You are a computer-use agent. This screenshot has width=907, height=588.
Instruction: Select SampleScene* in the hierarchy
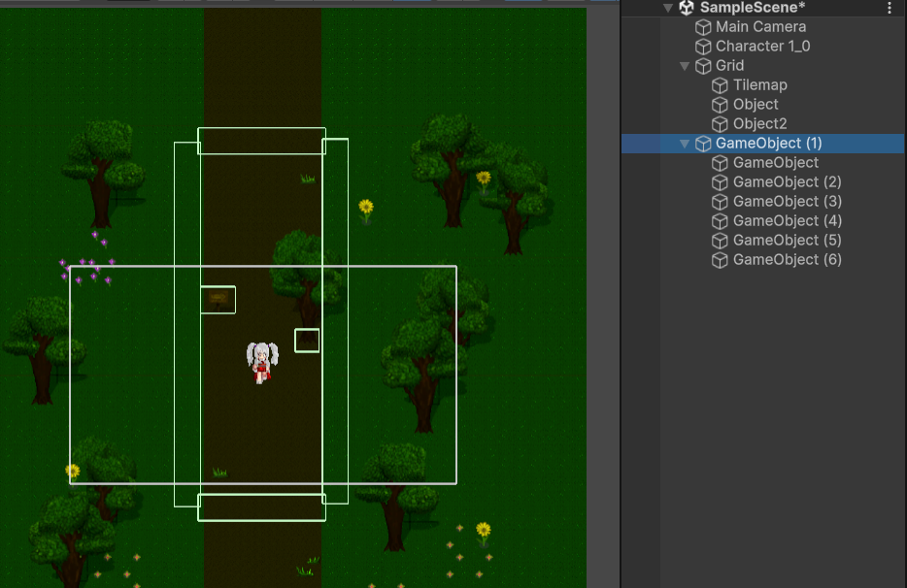point(752,8)
